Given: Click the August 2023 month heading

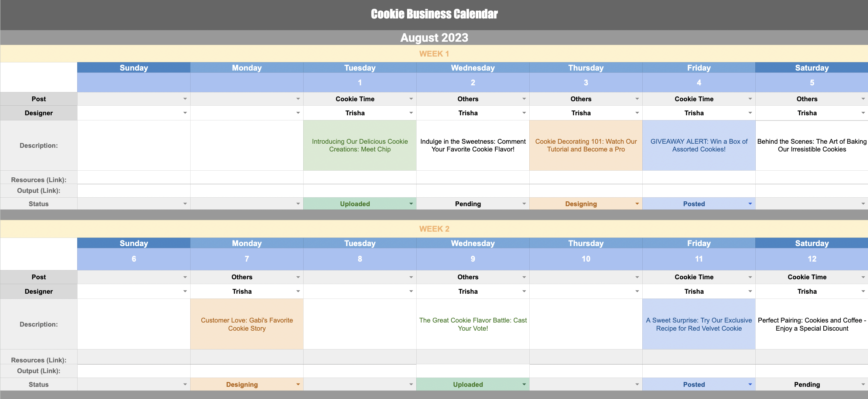Looking at the screenshot, I should pyautogui.click(x=434, y=38).
